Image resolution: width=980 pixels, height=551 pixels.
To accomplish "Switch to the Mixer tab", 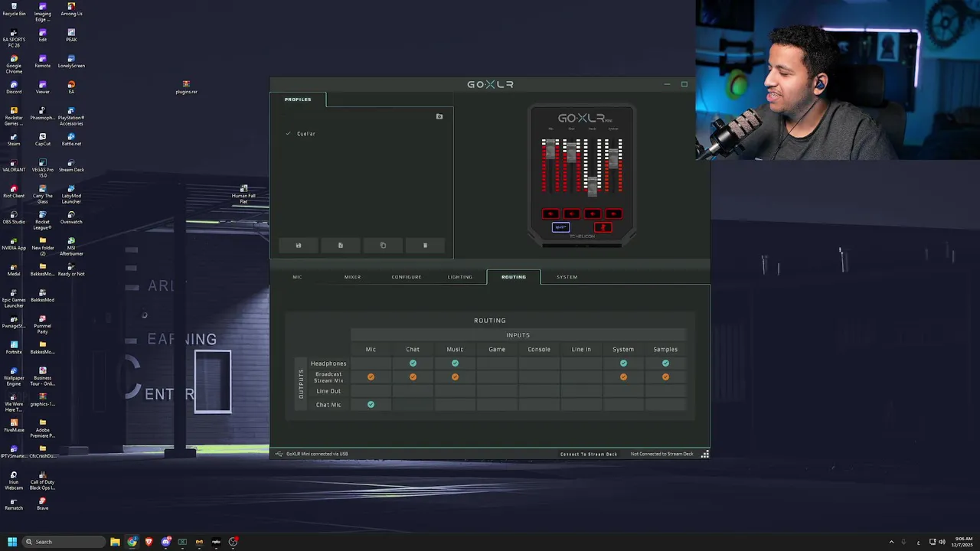I will 352,277.
